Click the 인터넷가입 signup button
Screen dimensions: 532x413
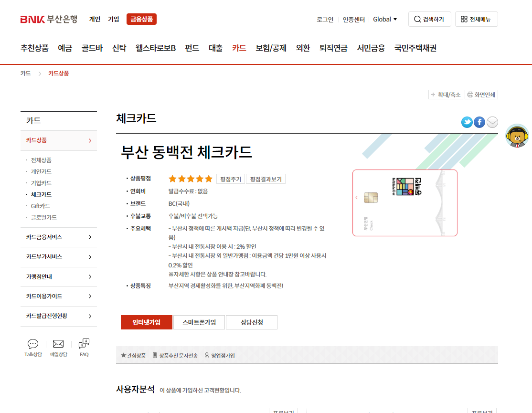tap(146, 322)
